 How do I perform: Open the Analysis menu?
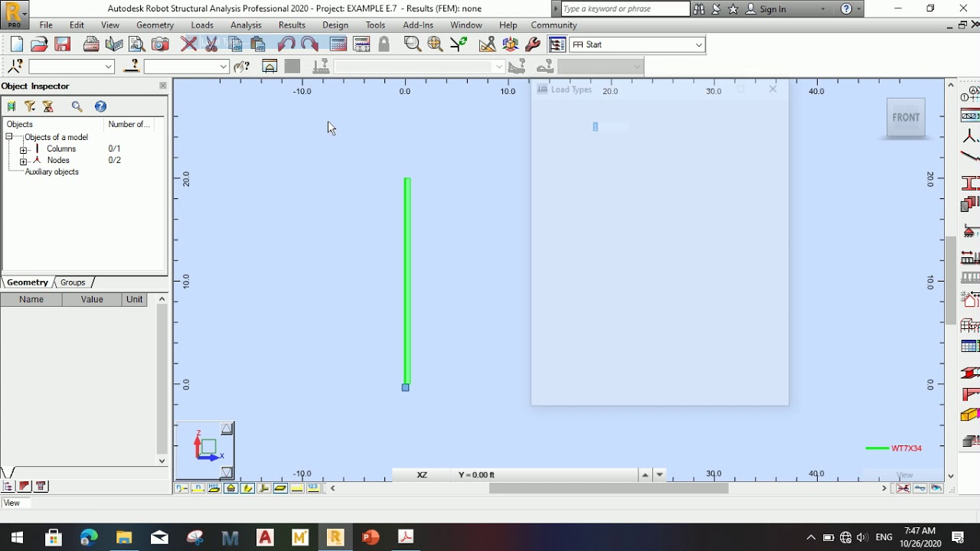(x=246, y=25)
